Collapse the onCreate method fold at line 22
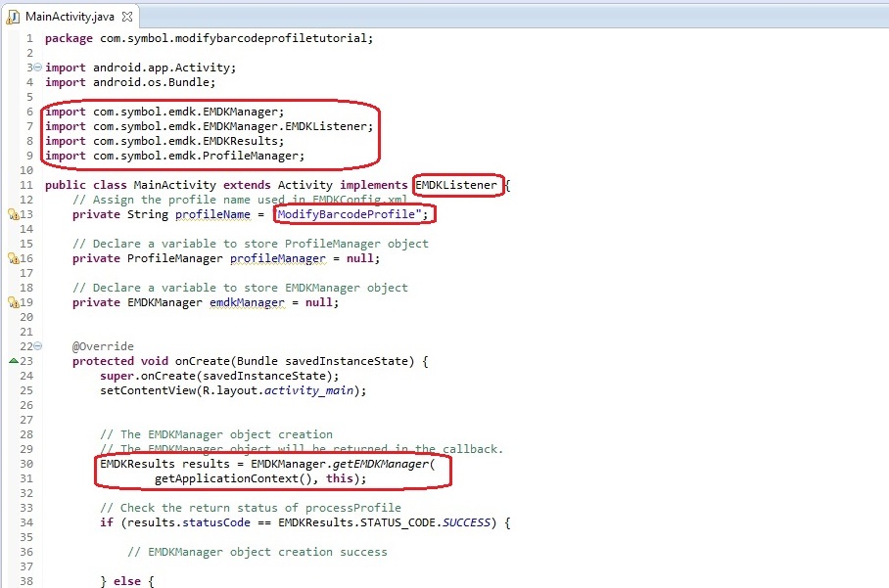889x588 pixels. coord(37,346)
